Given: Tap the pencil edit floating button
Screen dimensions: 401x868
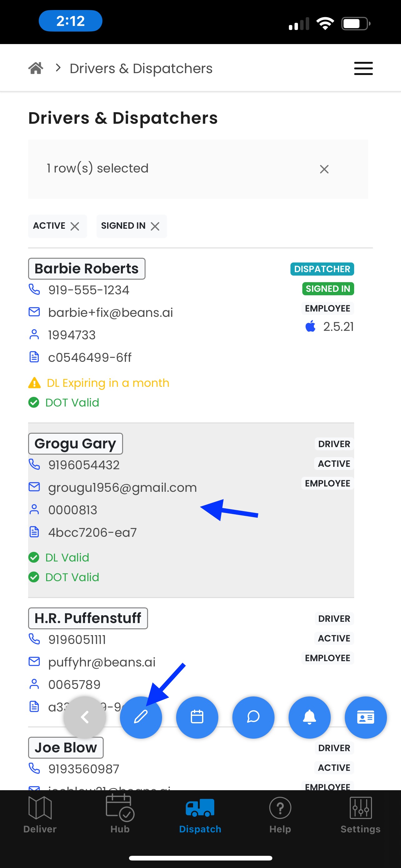Looking at the screenshot, I should pyautogui.click(x=141, y=717).
